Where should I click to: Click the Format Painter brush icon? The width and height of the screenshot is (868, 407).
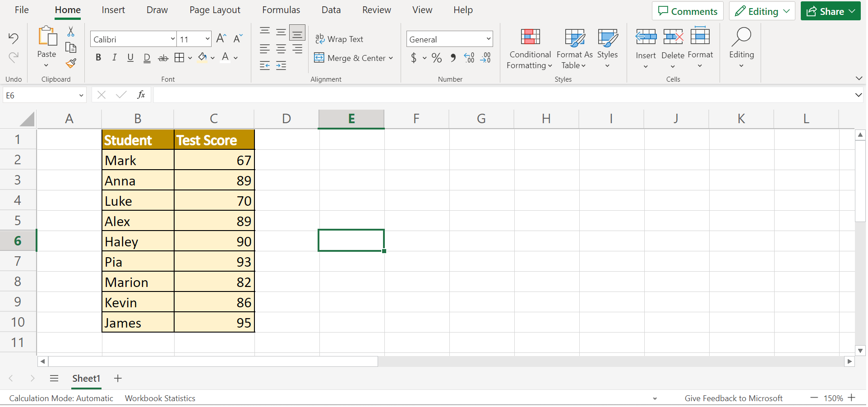pos(71,64)
